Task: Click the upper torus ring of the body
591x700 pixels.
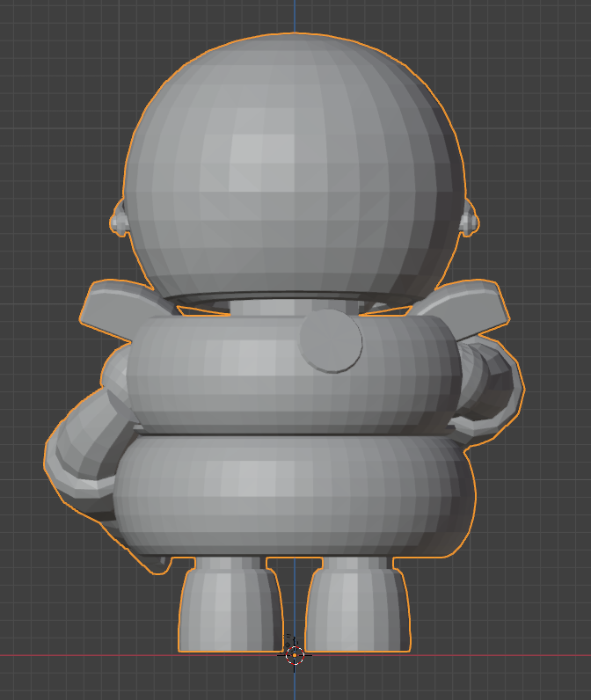Action: pos(294,374)
